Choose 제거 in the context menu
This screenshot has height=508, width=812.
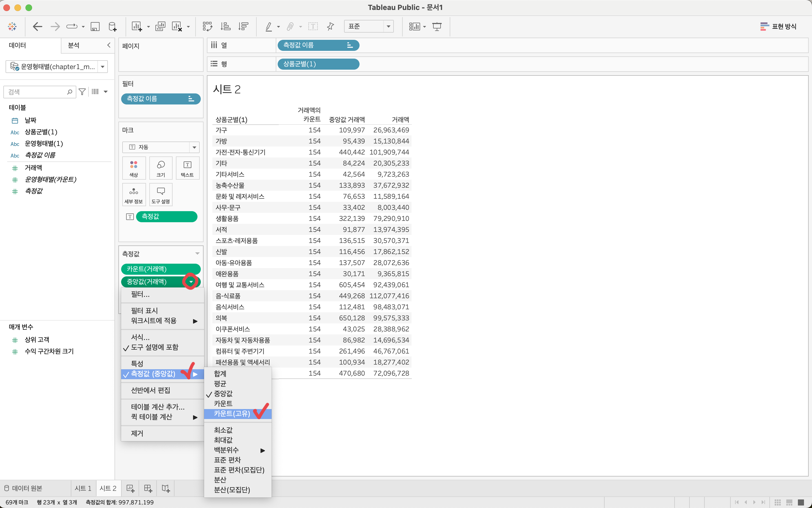[137, 433]
